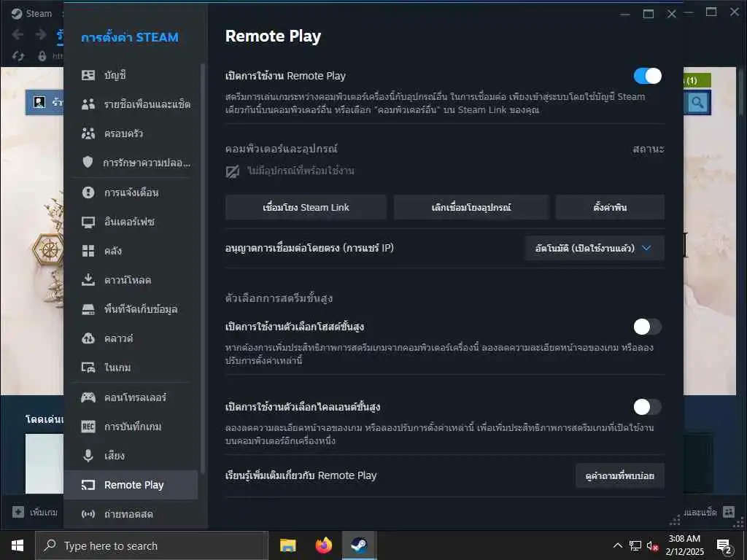Click the security shield icon
Screen dimensions: 747x560
tap(88, 163)
